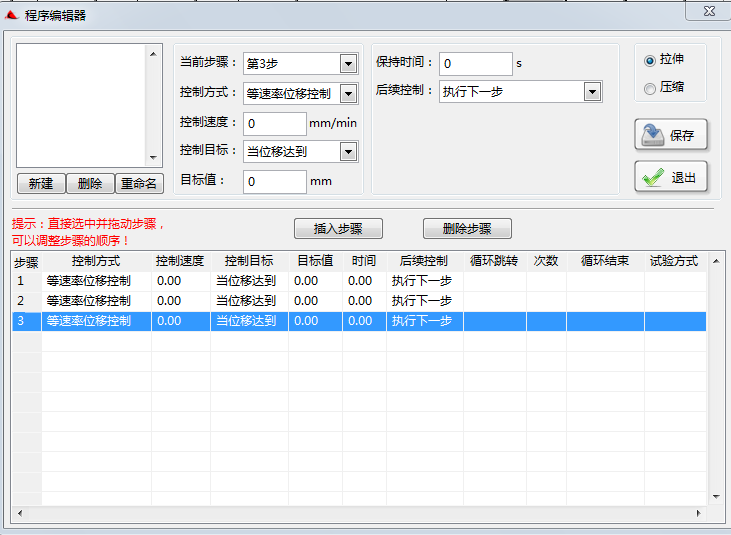This screenshot has height=535, width=731.
Task: Click the 保存 button
Action: pyautogui.click(x=671, y=135)
